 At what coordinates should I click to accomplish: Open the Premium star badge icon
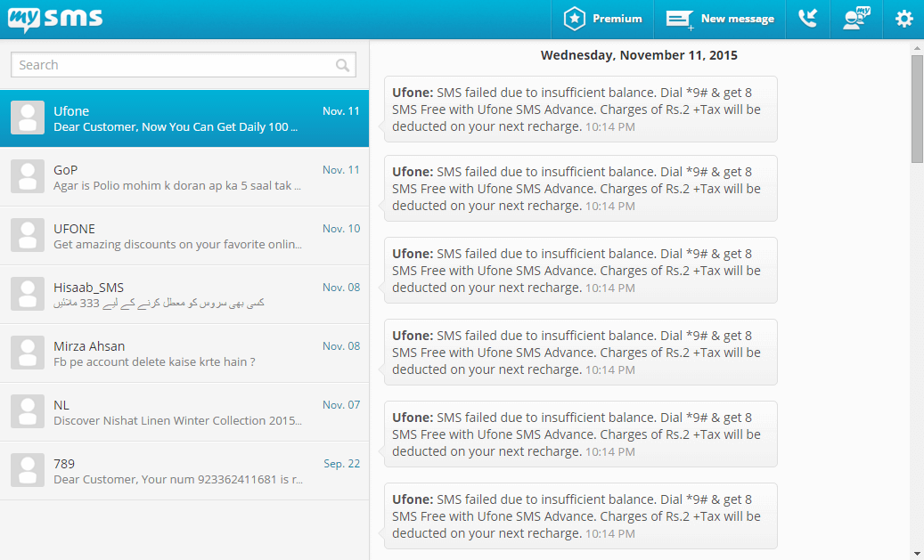(574, 19)
